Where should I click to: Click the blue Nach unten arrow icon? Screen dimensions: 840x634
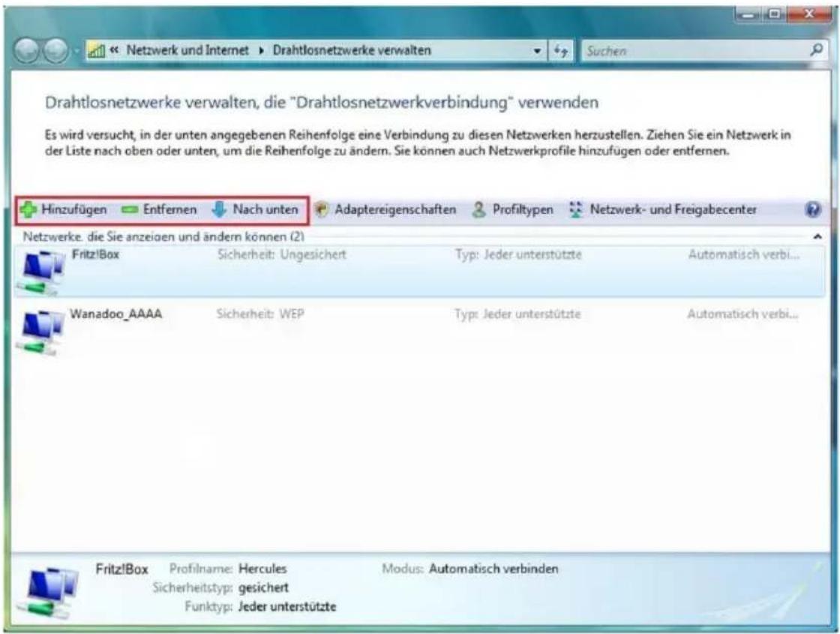pos(218,209)
